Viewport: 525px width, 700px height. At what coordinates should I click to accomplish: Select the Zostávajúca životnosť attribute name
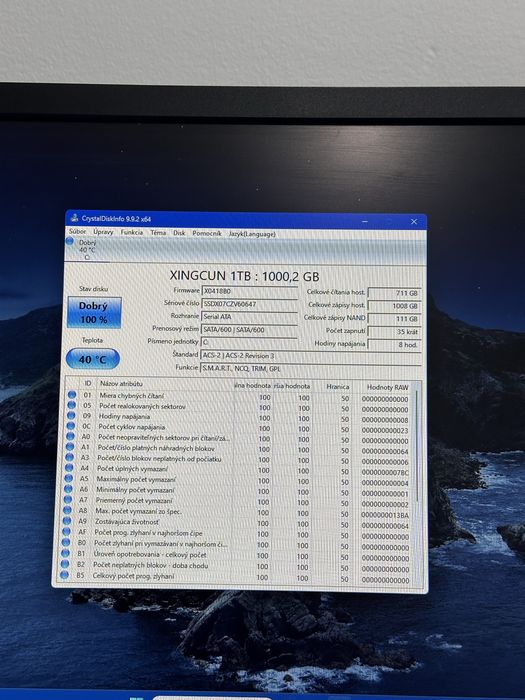click(127, 521)
